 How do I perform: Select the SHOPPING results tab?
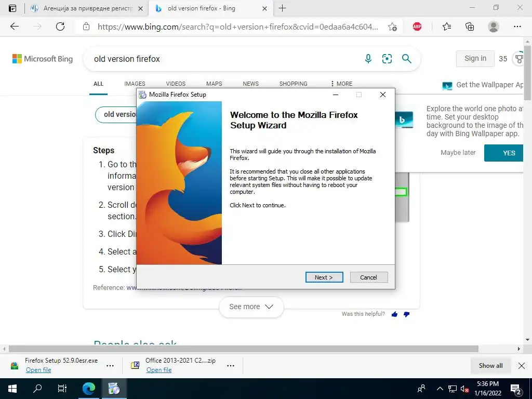[x=293, y=84]
